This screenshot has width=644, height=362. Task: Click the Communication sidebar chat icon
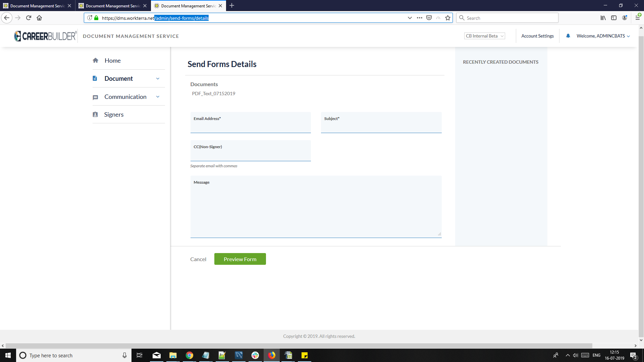click(x=95, y=97)
